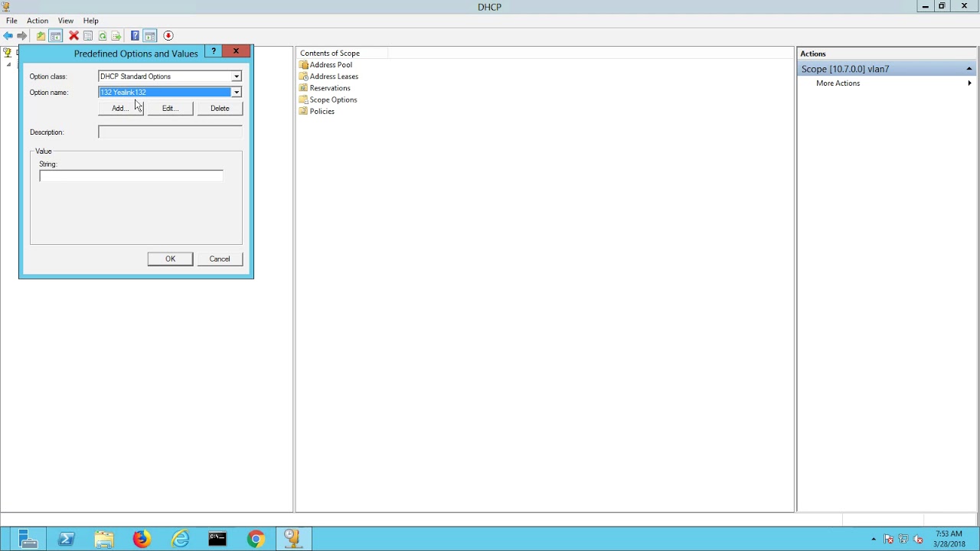Open the View menu

click(66, 21)
